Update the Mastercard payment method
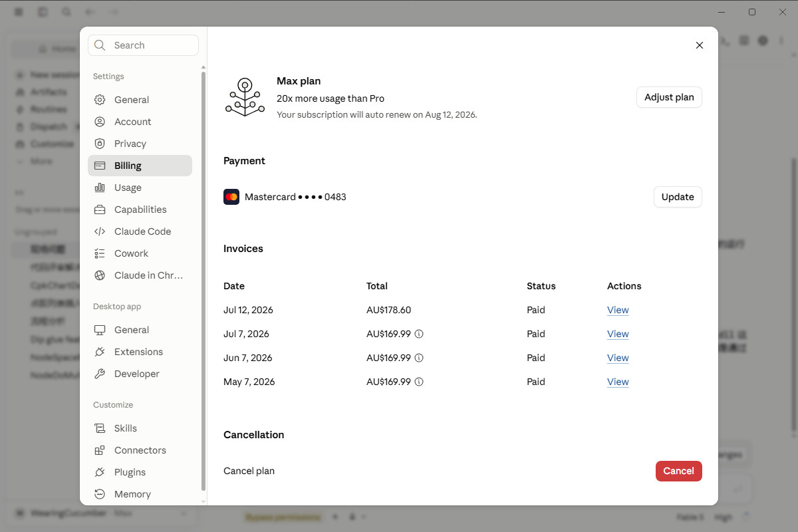Image resolution: width=798 pixels, height=532 pixels. coord(678,197)
